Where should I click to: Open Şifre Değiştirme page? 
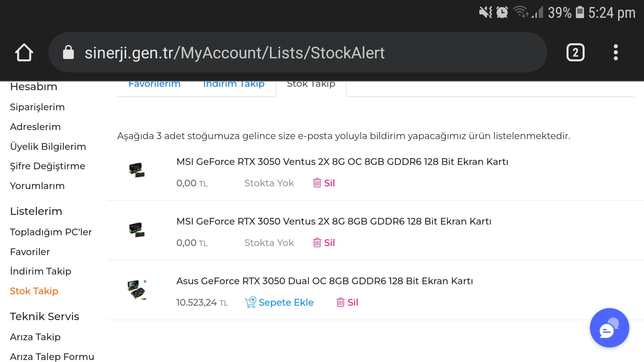[x=48, y=166]
